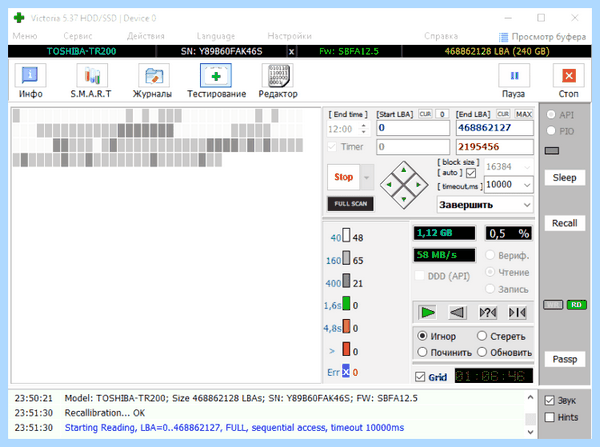Enable the Grid checkbox

(420, 377)
